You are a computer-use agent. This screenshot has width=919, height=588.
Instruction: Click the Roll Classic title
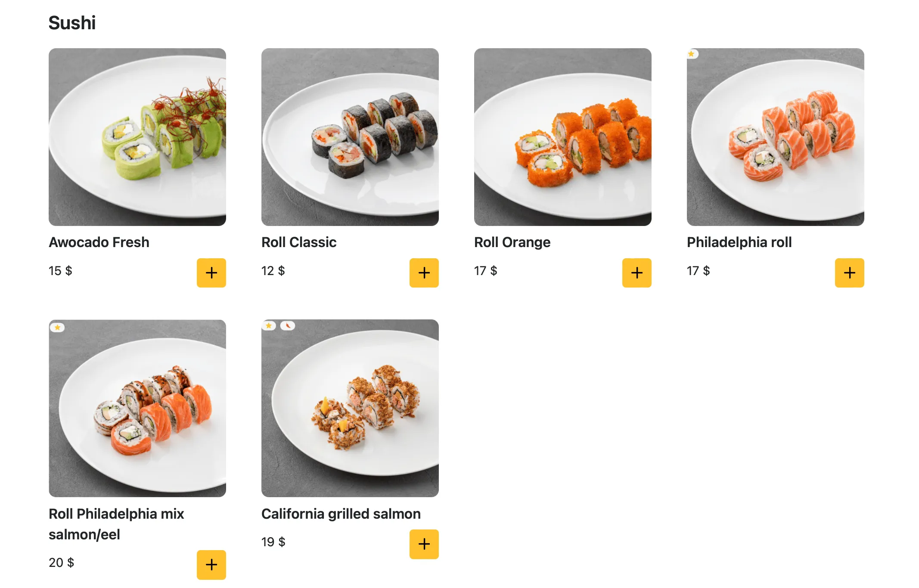[x=299, y=242]
